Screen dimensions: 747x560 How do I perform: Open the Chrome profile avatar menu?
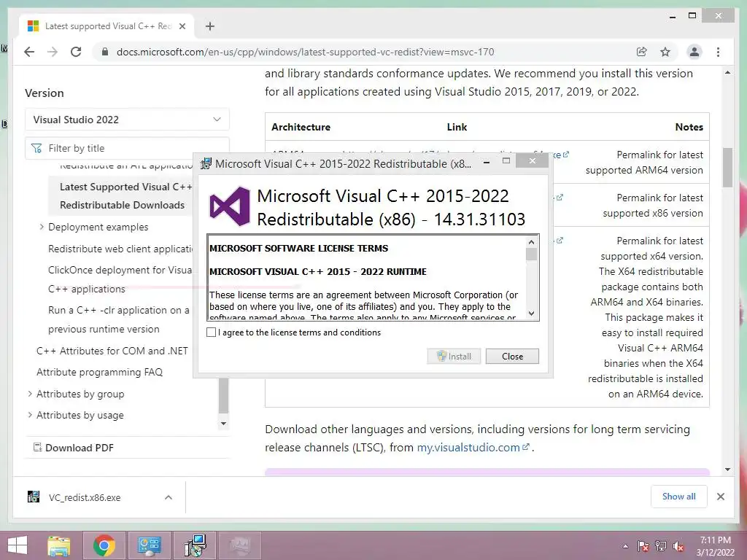click(x=694, y=52)
